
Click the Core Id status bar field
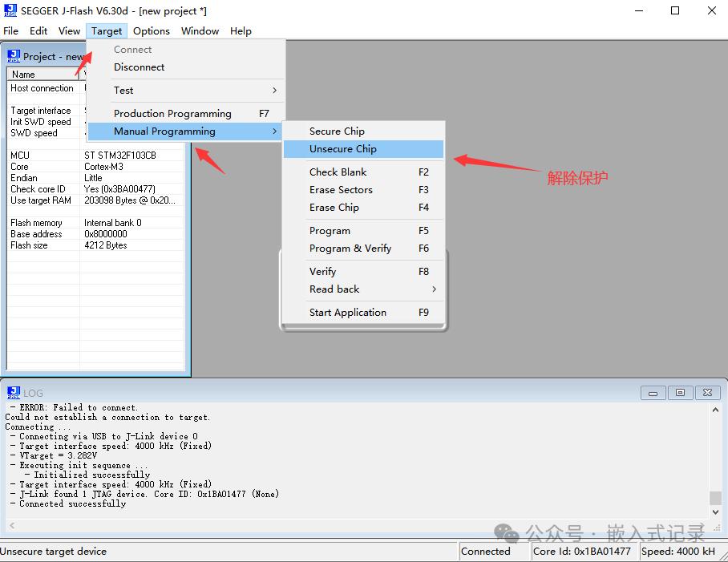584,552
